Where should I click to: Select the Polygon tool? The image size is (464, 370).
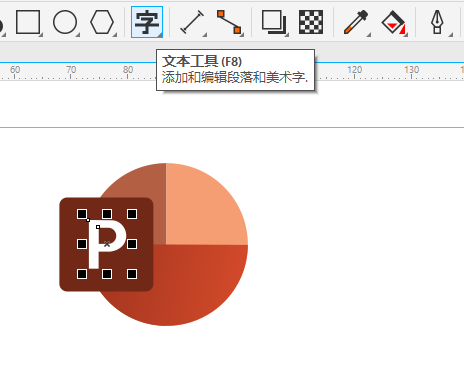[x=102, y=22]
